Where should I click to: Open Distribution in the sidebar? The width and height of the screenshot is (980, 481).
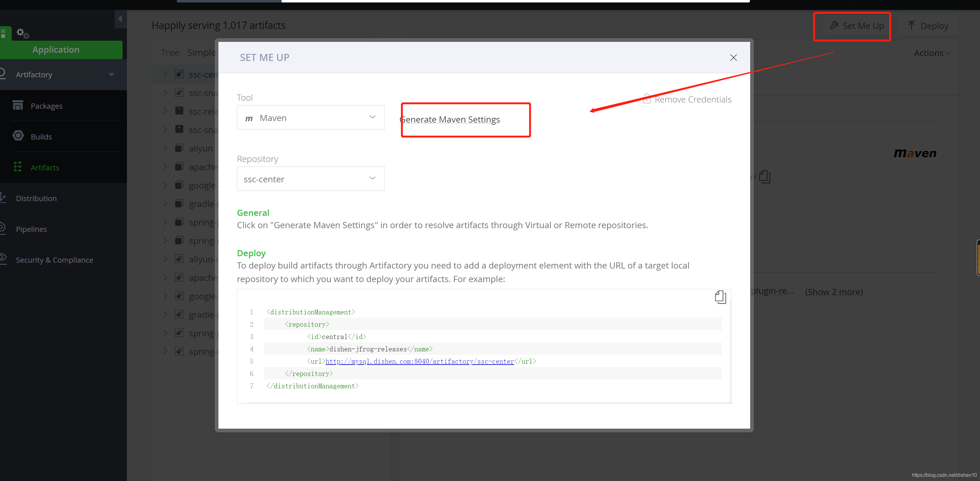[36, 198]
